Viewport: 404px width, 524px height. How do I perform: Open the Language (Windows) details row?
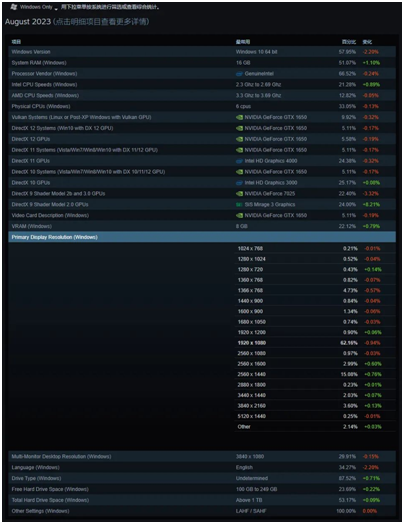click(x=202, y=468)
